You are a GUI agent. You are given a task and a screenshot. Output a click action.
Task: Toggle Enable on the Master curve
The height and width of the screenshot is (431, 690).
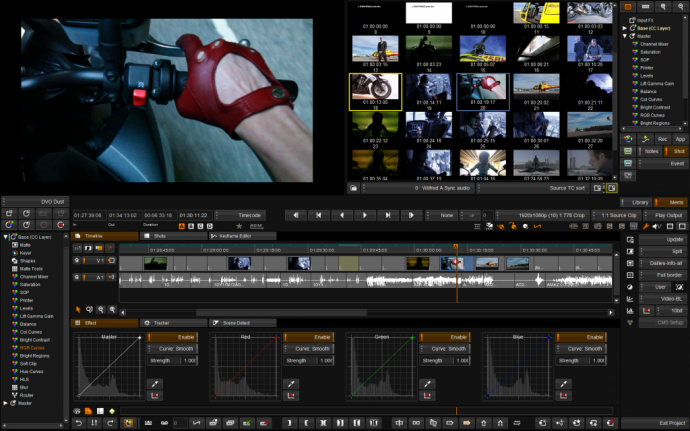[x=172, y=337]
